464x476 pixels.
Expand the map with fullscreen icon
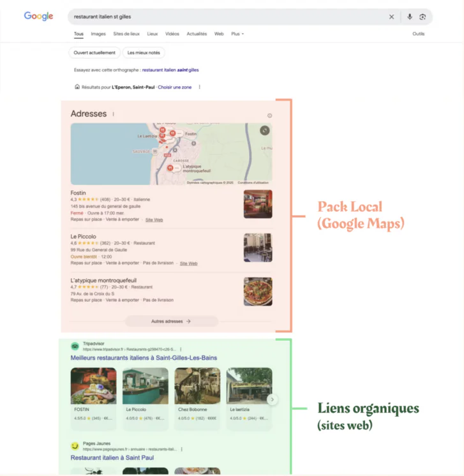pyautogui.click(x=264, y=131)
